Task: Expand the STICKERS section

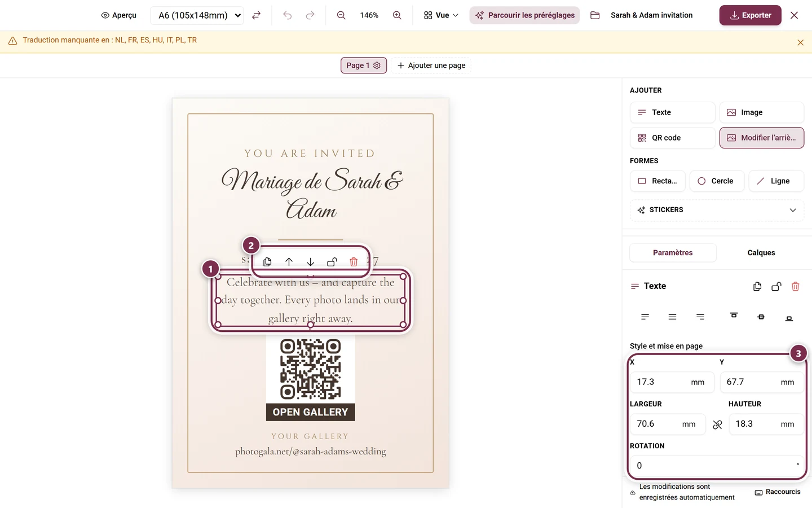Action: (x=717, y=210)
